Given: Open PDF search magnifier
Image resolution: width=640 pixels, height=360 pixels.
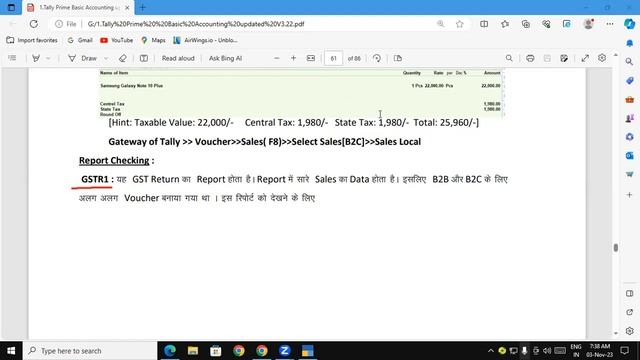Looking at the screenshot, I should [509, 58].
